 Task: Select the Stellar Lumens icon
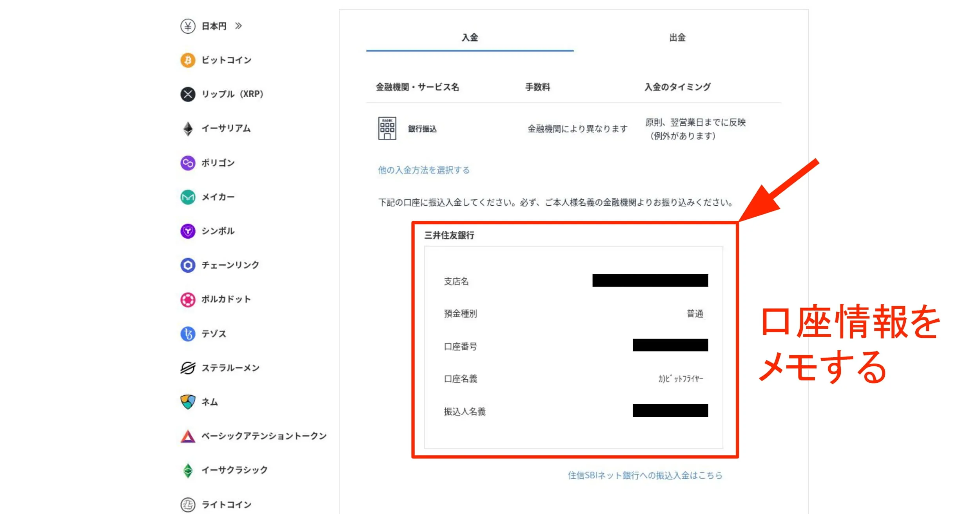[x=188, y=367]
